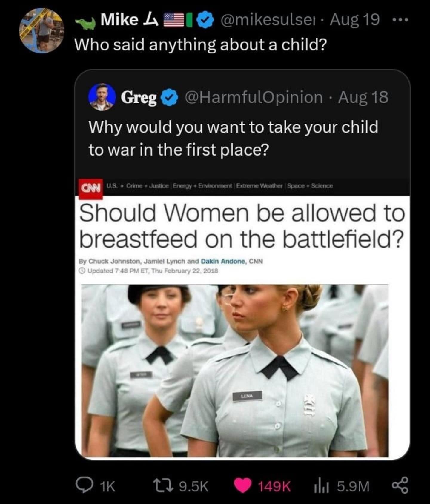
Task: Click the pink heart like icon
Action: [x=242, y=486]
